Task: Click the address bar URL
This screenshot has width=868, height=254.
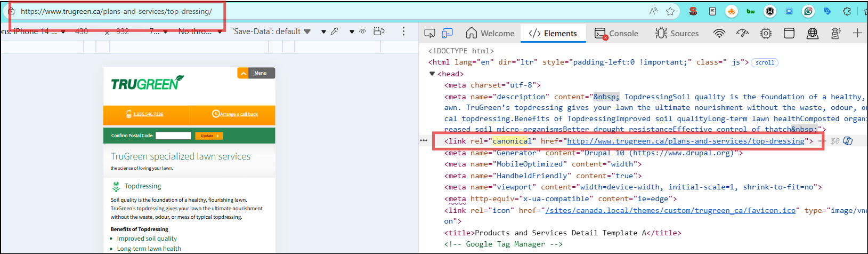Action: pyautogui.click(x=116, y=11)
